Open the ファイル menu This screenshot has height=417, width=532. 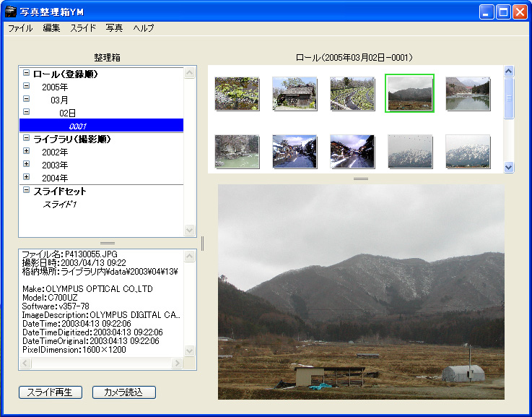[20, 28]
